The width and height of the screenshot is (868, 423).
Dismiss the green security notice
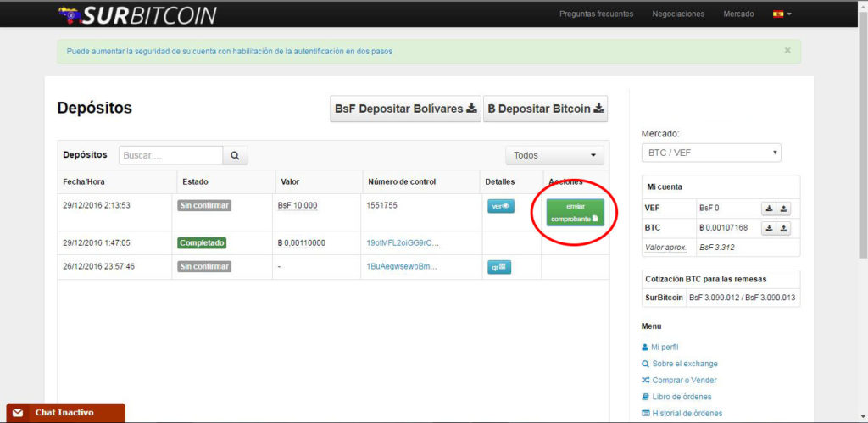coord(787,50)
